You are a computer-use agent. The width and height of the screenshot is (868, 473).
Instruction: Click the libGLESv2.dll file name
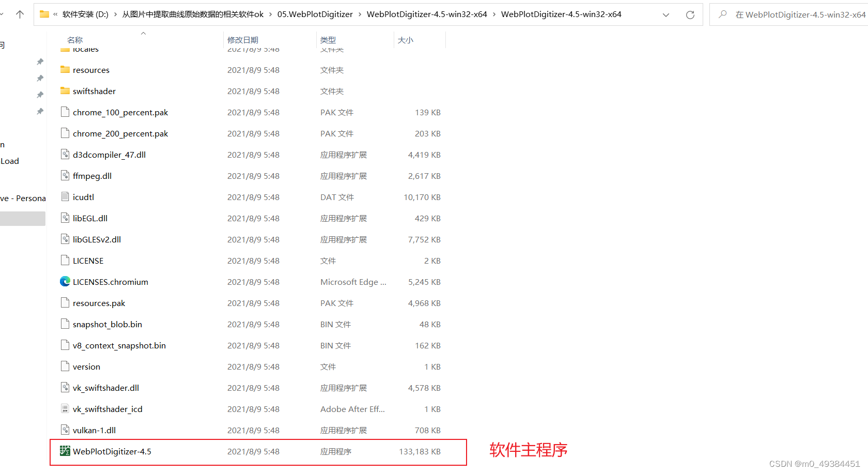97,240
